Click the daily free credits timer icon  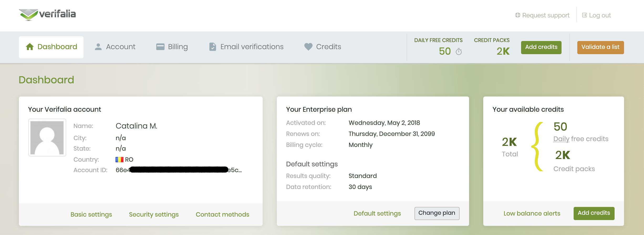[459, 52]
